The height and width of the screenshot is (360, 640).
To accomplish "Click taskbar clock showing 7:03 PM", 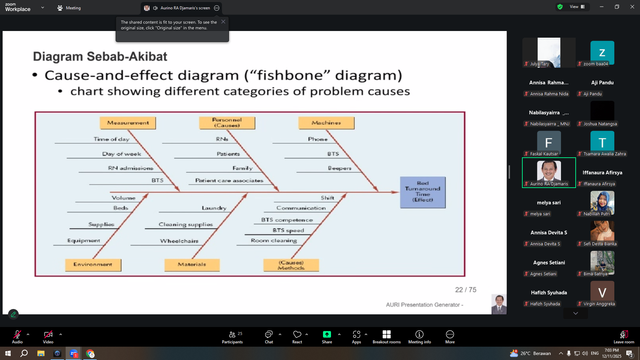I will [x=611, y=353].
